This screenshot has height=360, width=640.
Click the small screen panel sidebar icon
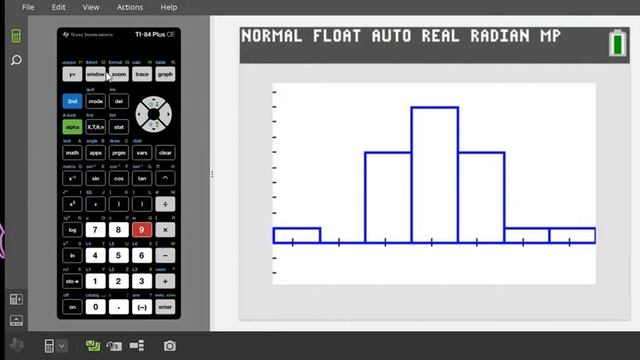16,320
